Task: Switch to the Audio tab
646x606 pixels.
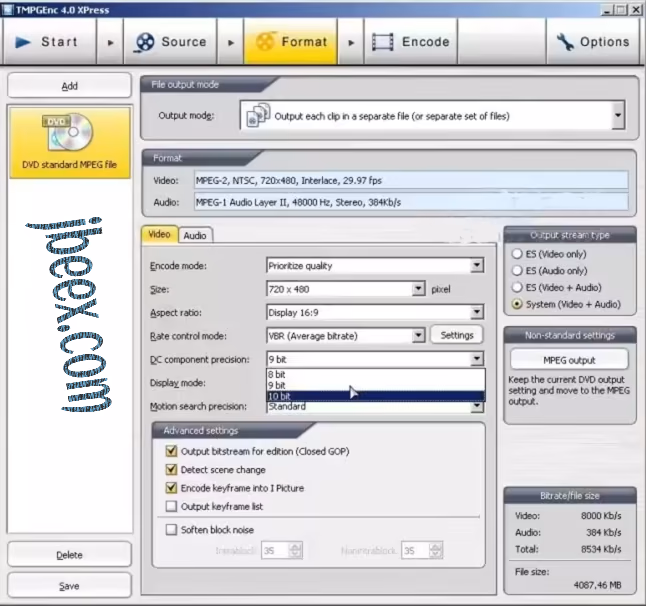Action: (x=195, y=236)
